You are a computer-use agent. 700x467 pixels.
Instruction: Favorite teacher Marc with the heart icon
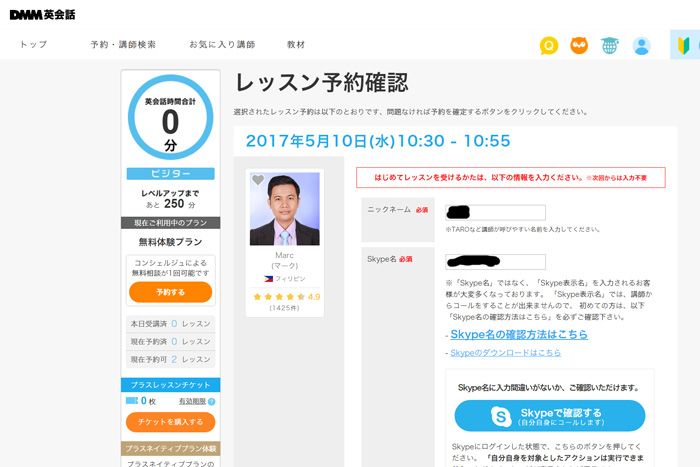pyautogui.click(x=258, y=181)
